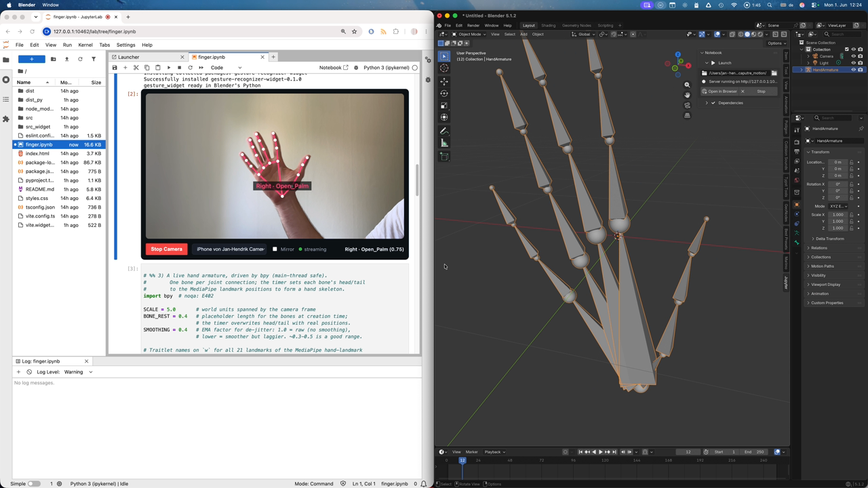This screenshot has height=488, width=868.
Task: Open the Global transform orientation dropdown
Action: click(x=583, y=34)
